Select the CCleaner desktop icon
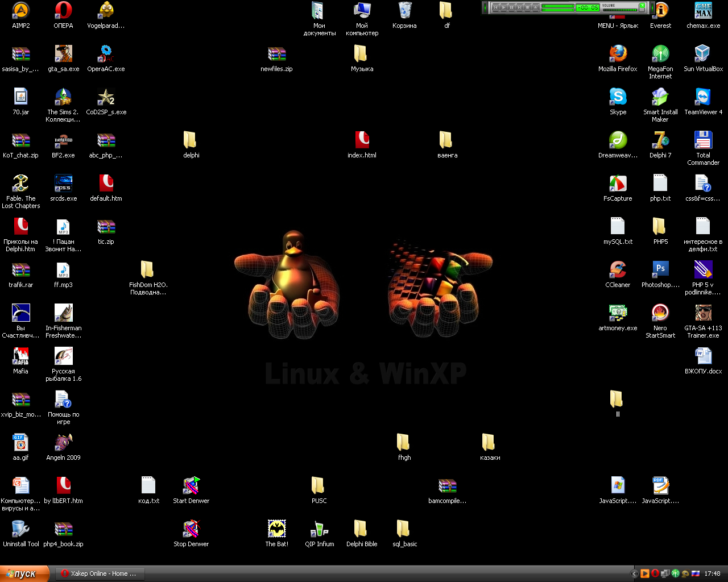This screenshot has height=582, width=728. click(x=618, y=269)
